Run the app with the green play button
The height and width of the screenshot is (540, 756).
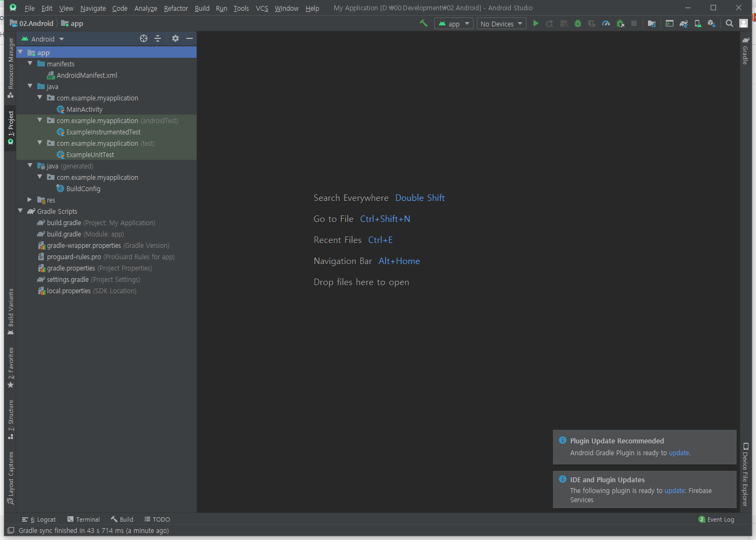tap(536, 23)
